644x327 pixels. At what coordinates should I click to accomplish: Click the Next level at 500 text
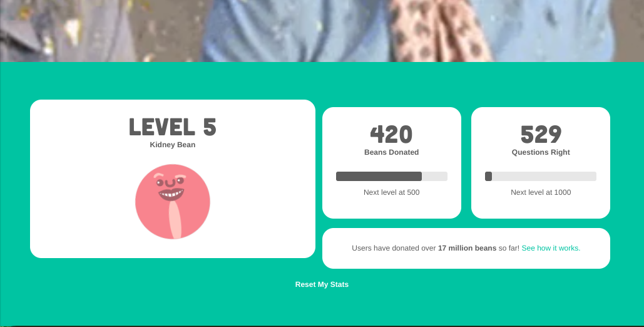pos(391,192)
